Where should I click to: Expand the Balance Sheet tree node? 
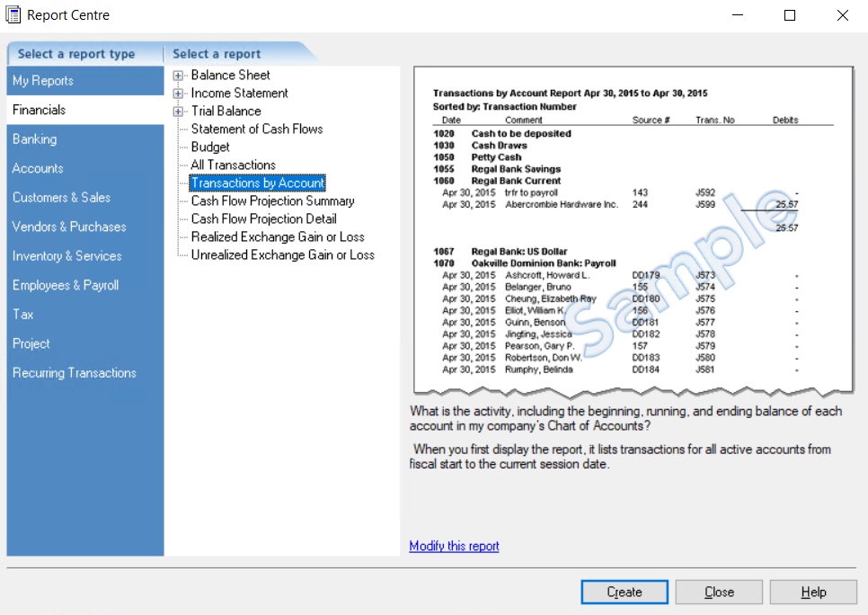pos(179,76)
